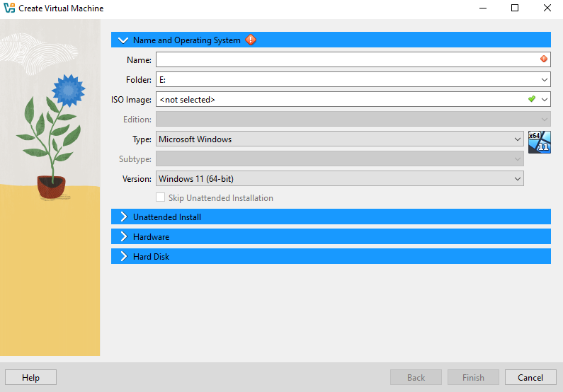Image resolution: width=563 pixels, height=392 pixels.
Task: Click the Back button
Action: (416, 377)
